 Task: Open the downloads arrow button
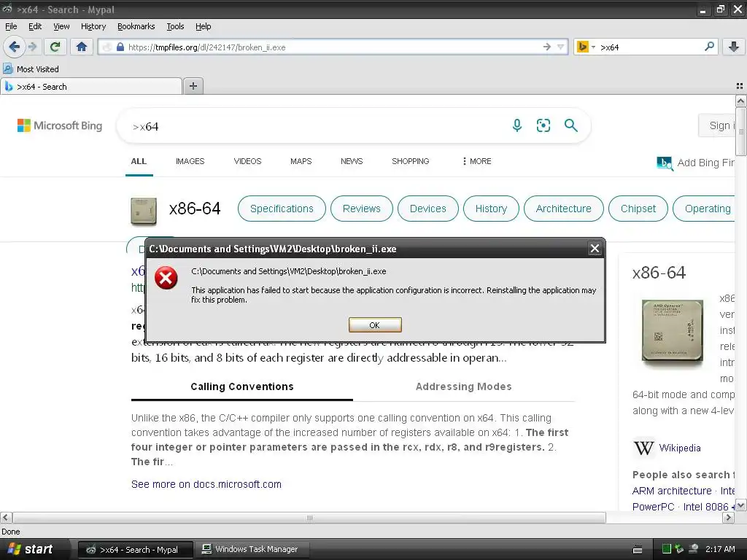click(x=734, y=47)
